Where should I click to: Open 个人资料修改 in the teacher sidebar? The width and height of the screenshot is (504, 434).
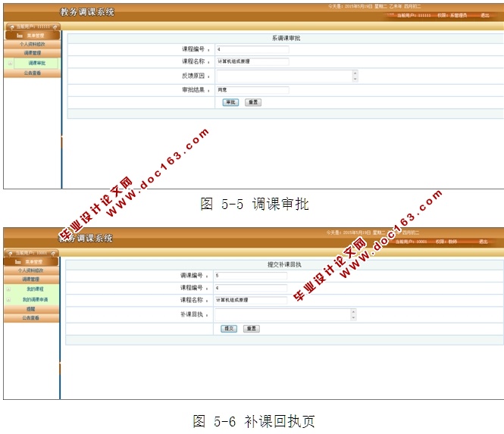click(31, 270)
